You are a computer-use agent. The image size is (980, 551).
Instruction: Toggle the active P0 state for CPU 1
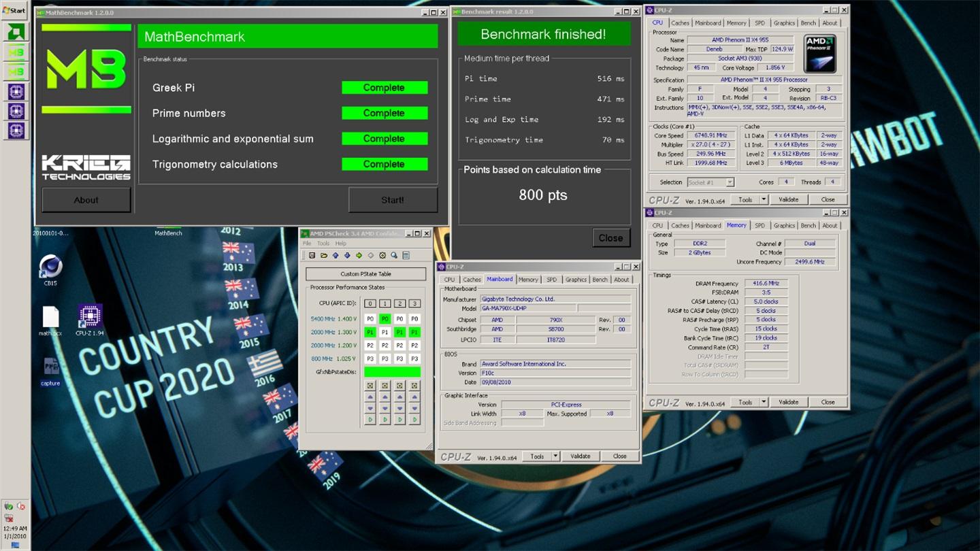[x=385, y=319]
